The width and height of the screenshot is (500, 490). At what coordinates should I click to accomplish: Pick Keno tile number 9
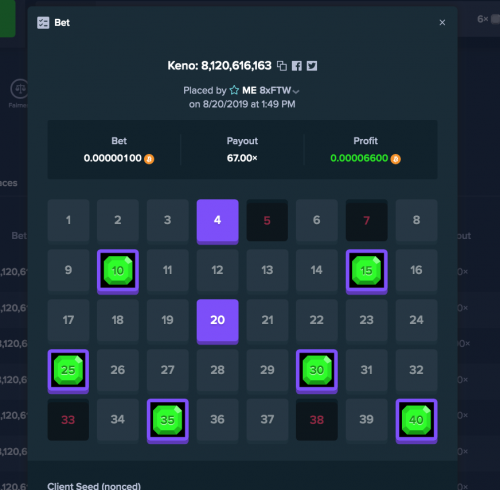(x=68, y=270)
